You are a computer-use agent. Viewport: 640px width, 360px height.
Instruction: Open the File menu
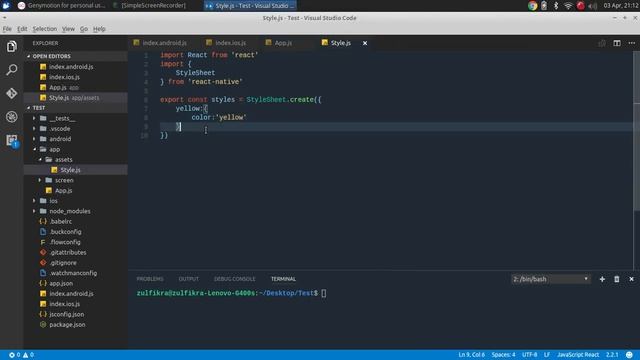click(x=7, y=29)
